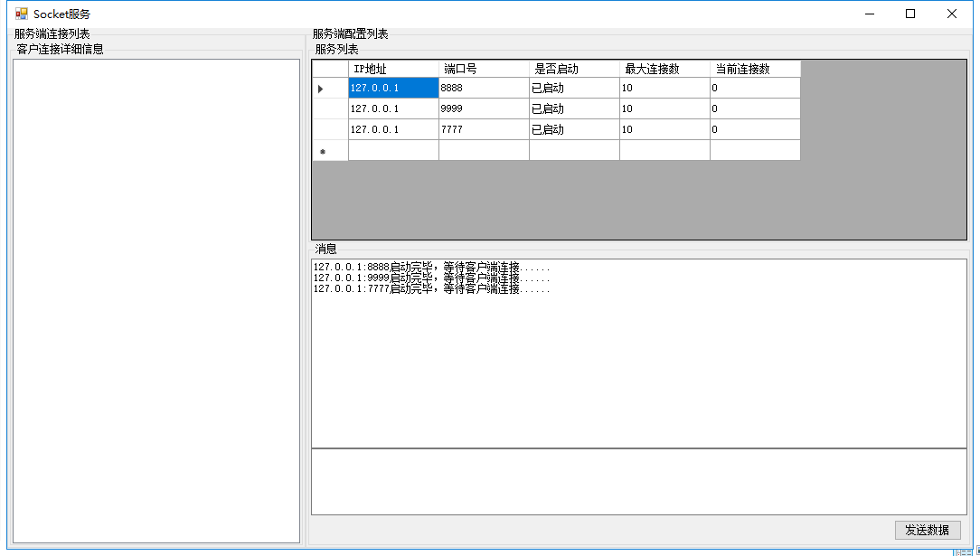
Task: Click max connections 10 in the 9999 row
Action: (665, 108)
